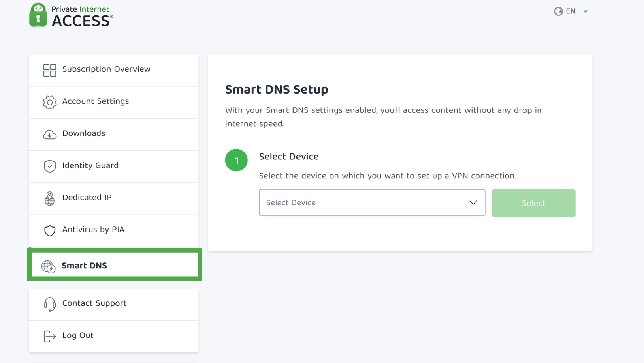The image size is (644, 363).
Task: Open Contact Support
Action: 113,304
